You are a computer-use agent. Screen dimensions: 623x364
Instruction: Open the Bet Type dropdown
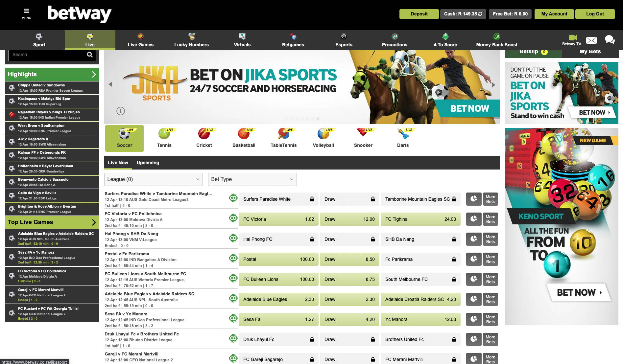click(252, 179)
